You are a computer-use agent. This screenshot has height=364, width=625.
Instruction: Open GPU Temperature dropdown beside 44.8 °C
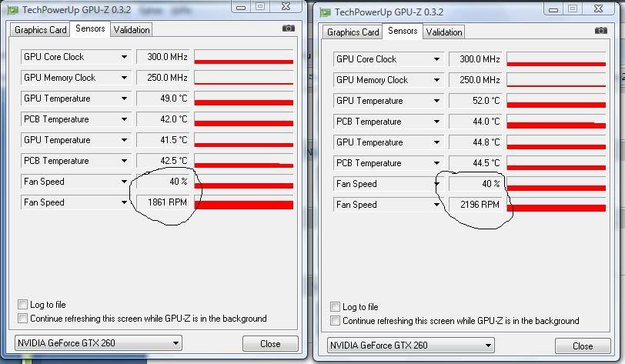[x=437, y=142]
